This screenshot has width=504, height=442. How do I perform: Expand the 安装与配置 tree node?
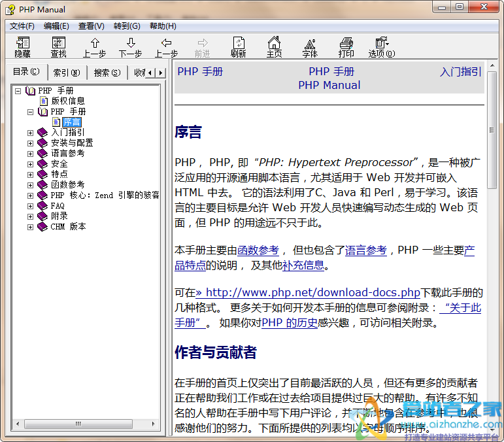30,143
